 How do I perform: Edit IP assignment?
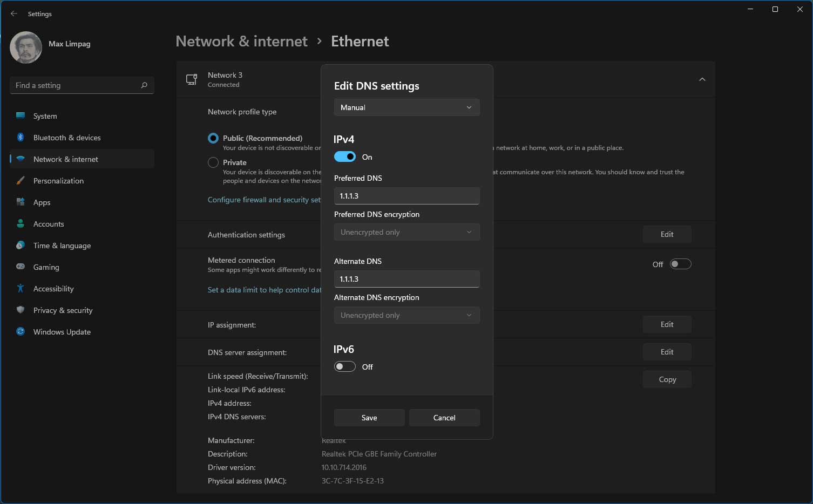click(667, 324)
